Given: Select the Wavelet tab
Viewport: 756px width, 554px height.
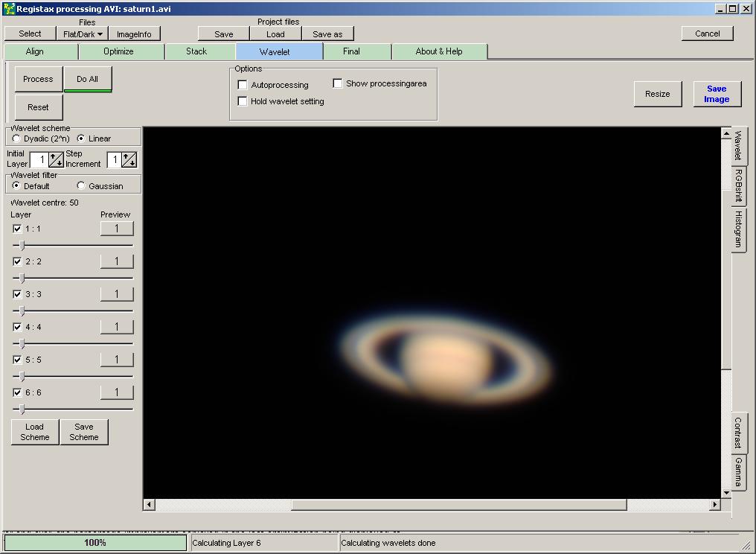Looking at the screenshot, I should tap(279, 51).
